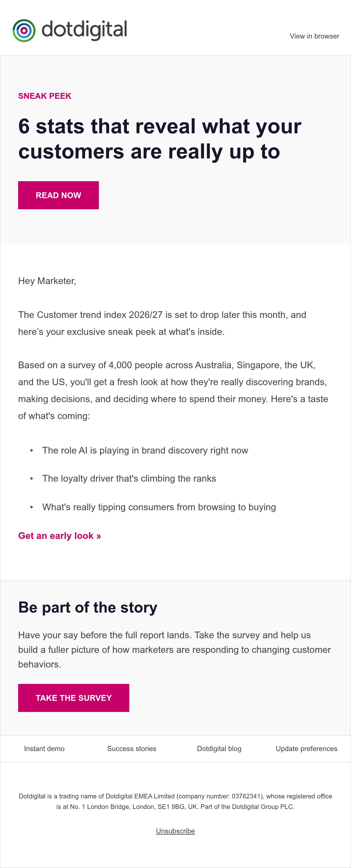
Task: Click the 6 stats headline
Action: pos(160,139)
